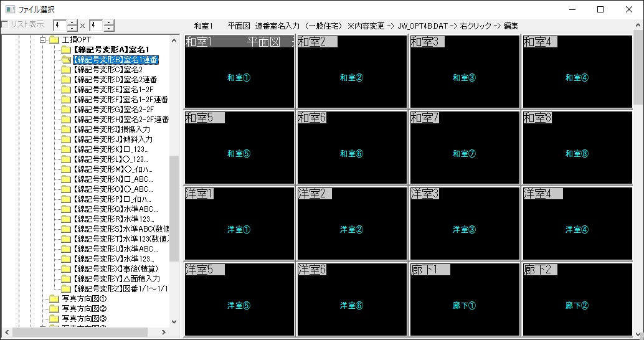Open the 和室3 thumbnail

click(x=464, y=72)
